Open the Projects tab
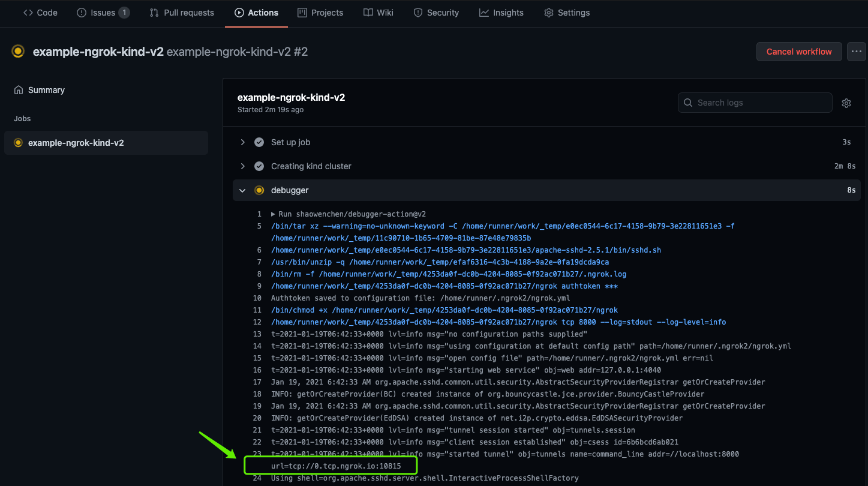The height and width of the screenshot is (486, 868). click(x=320, y=13)
